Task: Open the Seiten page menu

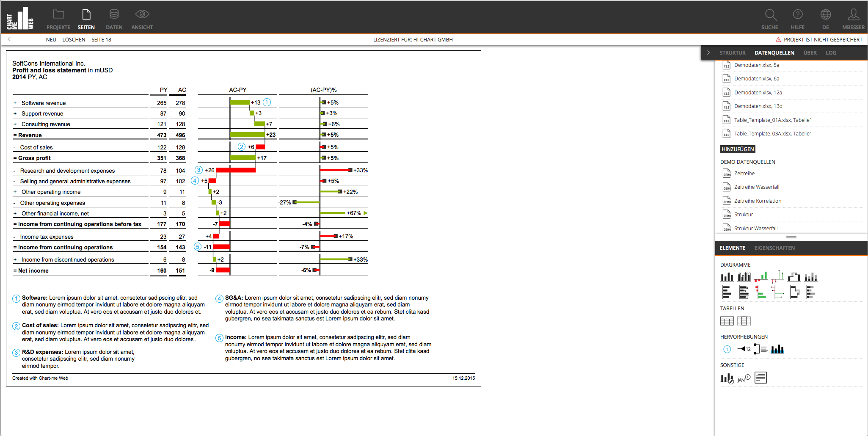Action: [x=86, y=19]
